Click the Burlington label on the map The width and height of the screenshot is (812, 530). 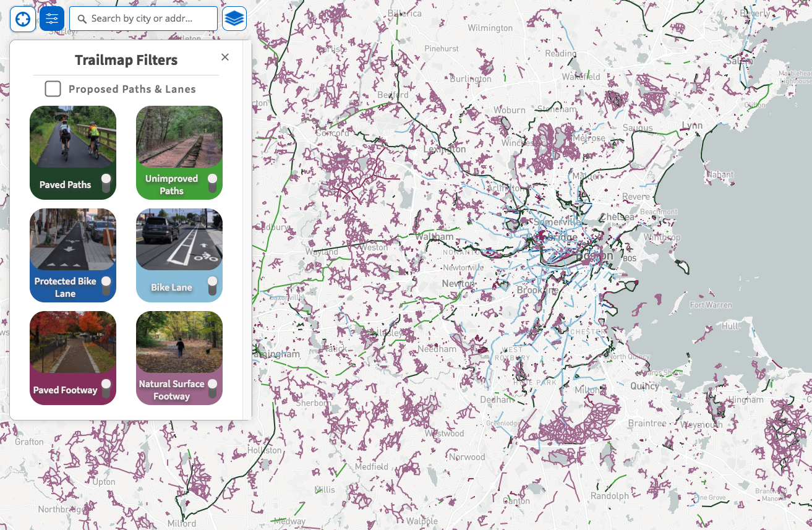[471, 79]
